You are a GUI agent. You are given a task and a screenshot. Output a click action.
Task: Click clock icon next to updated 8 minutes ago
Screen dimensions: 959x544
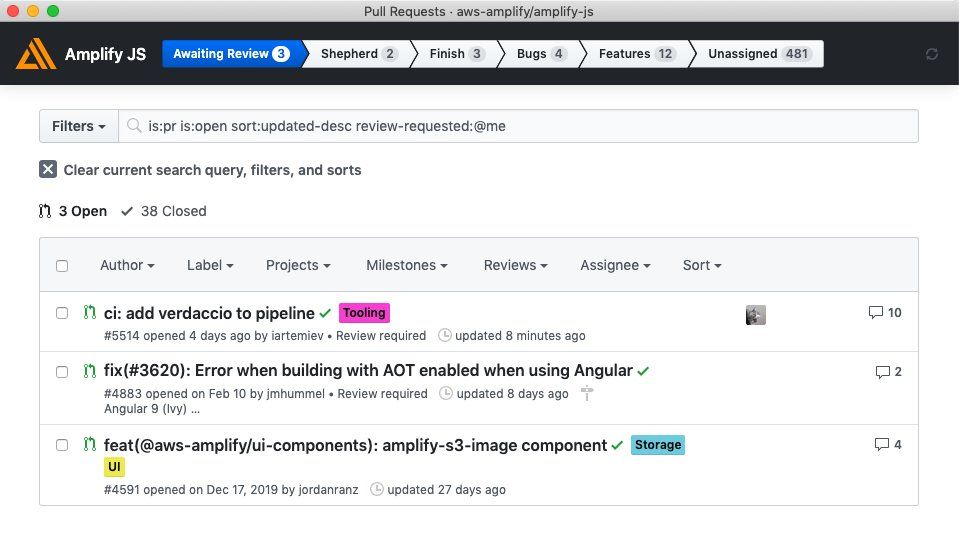click(x=445, y=335)
